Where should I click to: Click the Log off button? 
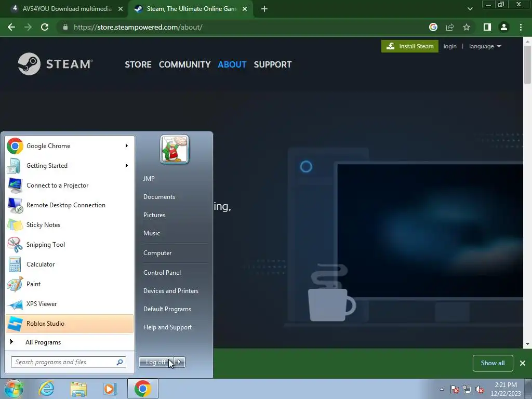point(156,362)
